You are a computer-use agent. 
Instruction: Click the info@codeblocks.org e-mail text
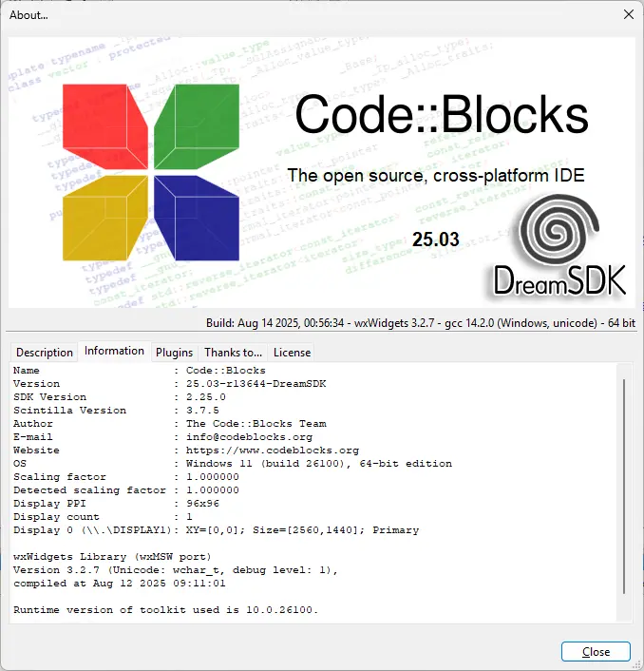[x=249, y=437]
